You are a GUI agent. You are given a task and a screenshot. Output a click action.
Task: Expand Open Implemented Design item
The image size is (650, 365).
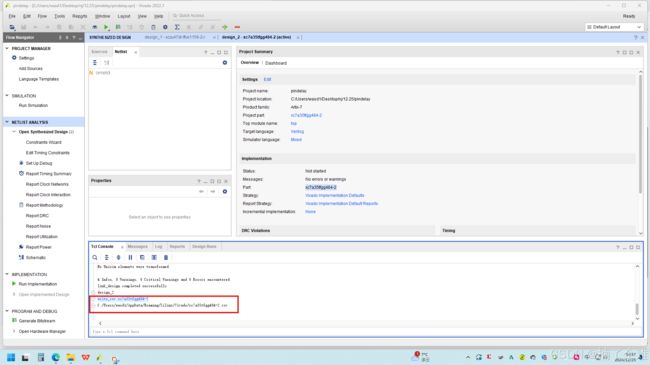(14, 294)
